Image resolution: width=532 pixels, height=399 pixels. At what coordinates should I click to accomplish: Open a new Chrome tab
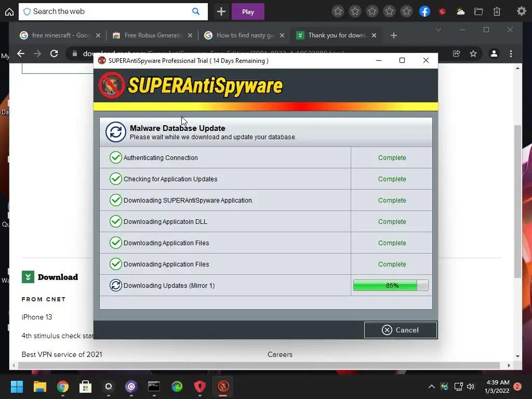click(x=394, y=35)
